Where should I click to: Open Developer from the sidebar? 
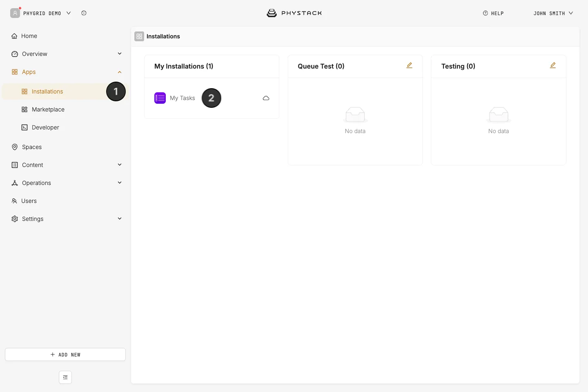tap(65, 127)
